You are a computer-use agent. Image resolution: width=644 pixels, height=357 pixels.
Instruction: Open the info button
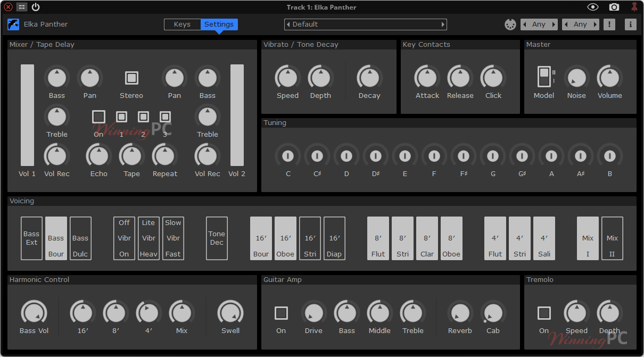tap(630, 24)
